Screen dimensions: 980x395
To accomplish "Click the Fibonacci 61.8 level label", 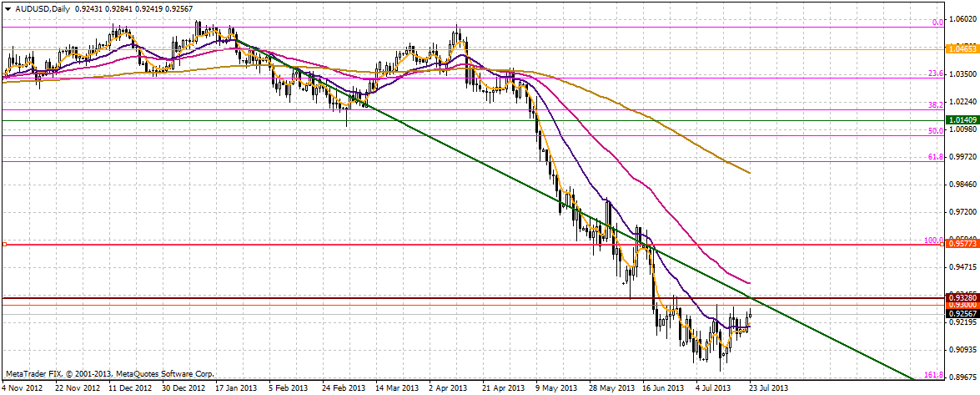I will coord(936,157).
